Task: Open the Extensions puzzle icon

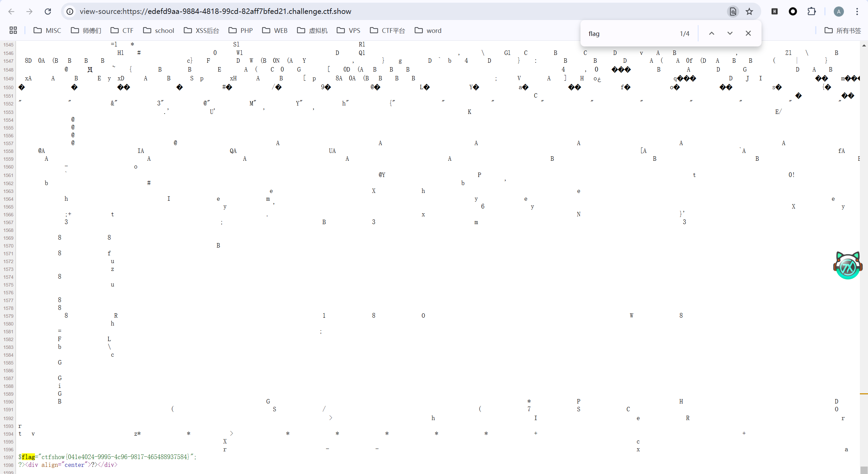Action: [x=811, y=12]
